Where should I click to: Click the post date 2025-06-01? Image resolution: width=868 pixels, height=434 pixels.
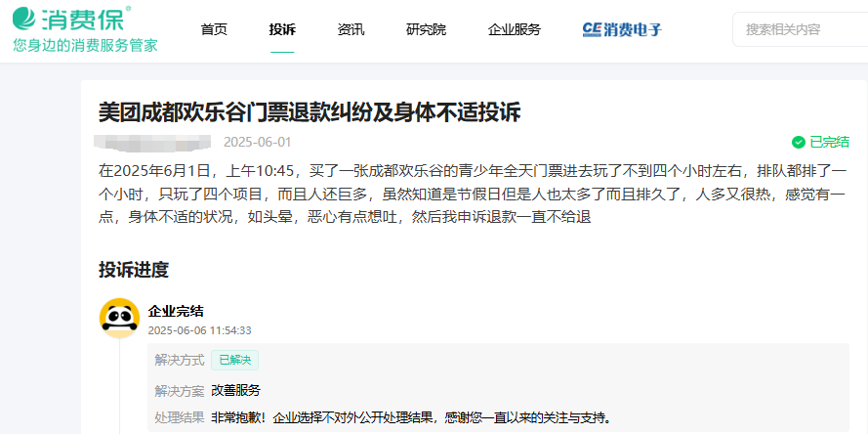coord(258,143)
